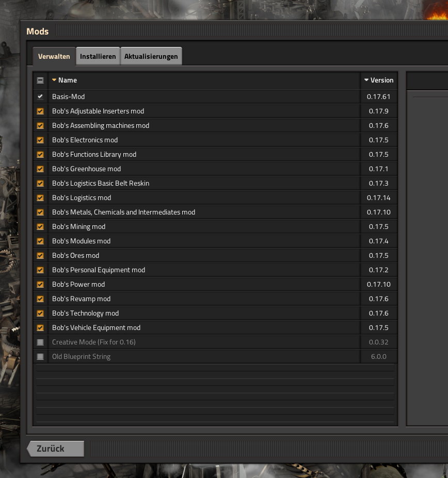Viewport: 448px width, 478px height.
Task: Click the Zurück button
Action: click(56, 449)
